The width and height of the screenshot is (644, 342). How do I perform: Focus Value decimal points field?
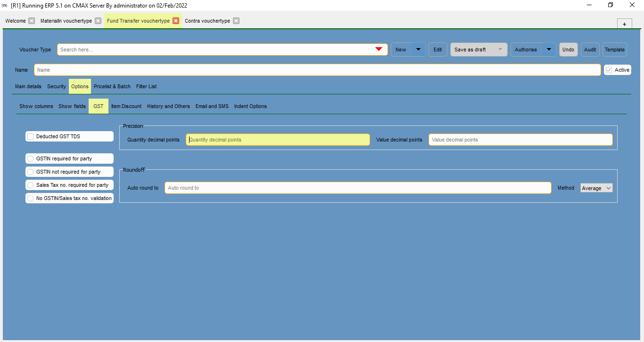pyautogui.click(x=520, y=140)
